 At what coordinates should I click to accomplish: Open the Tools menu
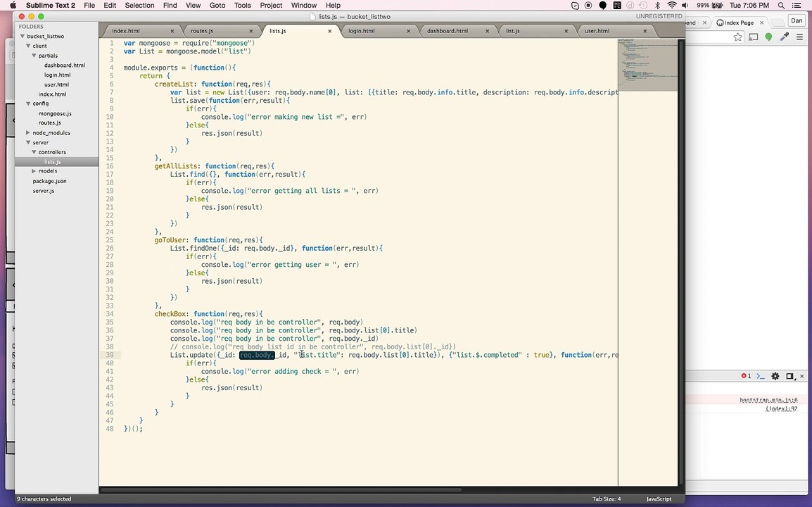(x=242, y=5)
